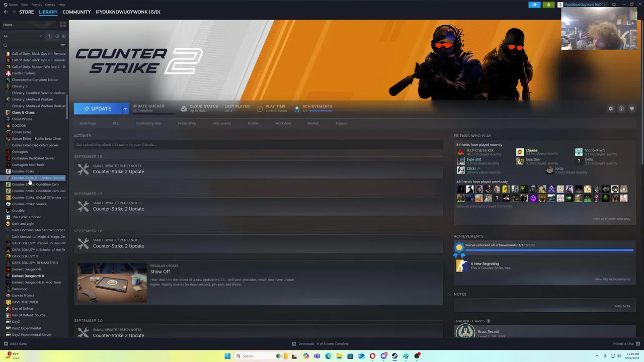Select Conan Exiles in library list
The image size is (644, 362).
pyautogui.click(x=22, y=132)
